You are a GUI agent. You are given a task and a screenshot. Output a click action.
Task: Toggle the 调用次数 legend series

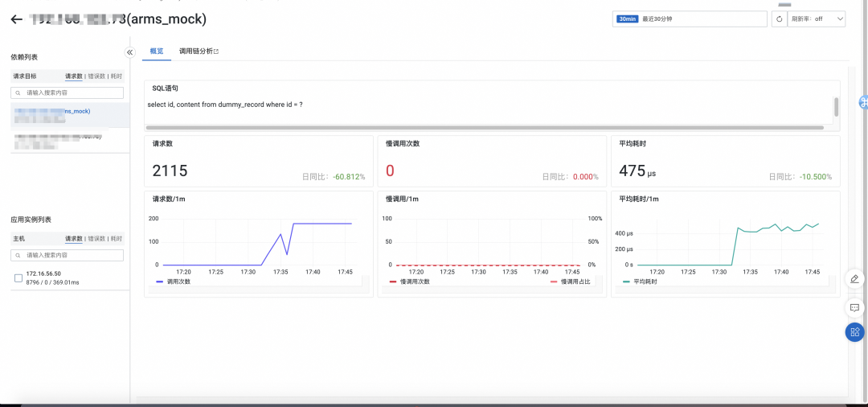[x=174, y=282]
